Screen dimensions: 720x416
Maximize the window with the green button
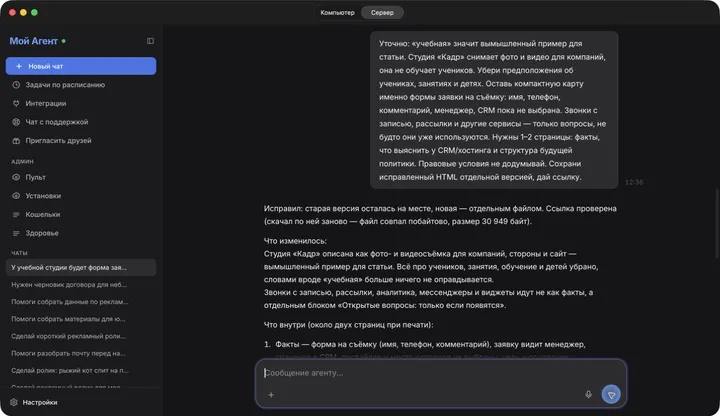click(34, 12)
